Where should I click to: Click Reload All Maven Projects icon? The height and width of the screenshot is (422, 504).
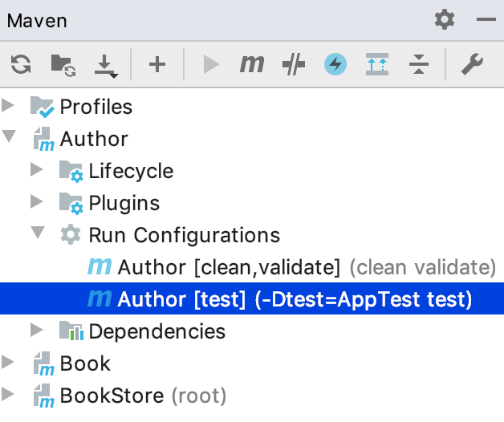pyautogui.click(x=21, y=65)
